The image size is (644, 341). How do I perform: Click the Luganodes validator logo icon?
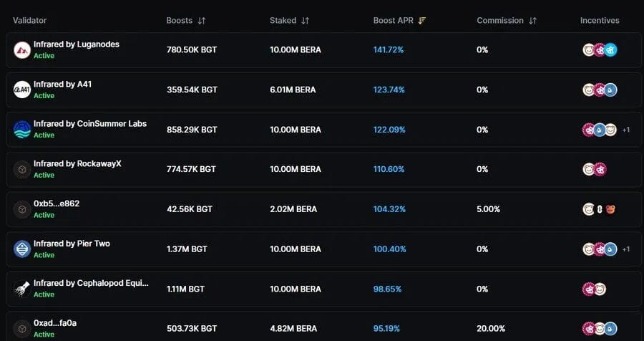point(22,50)
